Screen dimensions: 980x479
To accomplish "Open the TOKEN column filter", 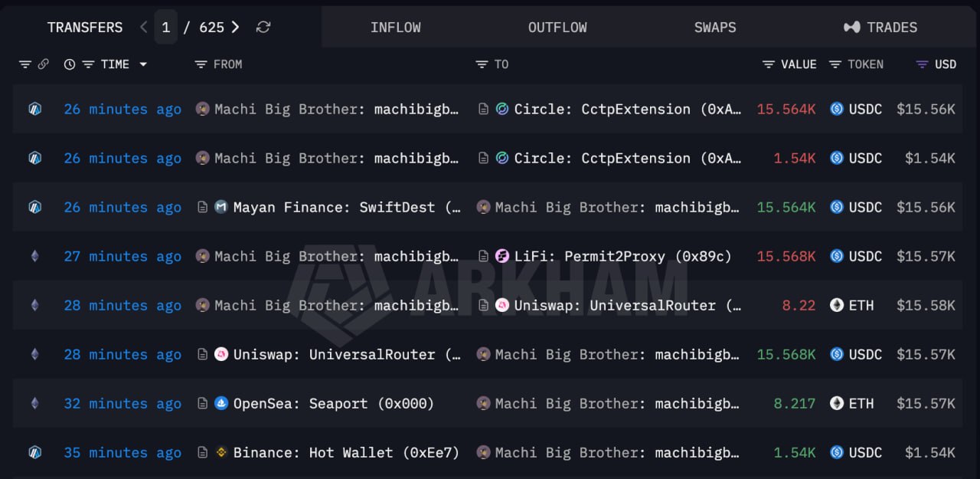I will (835, 64).
